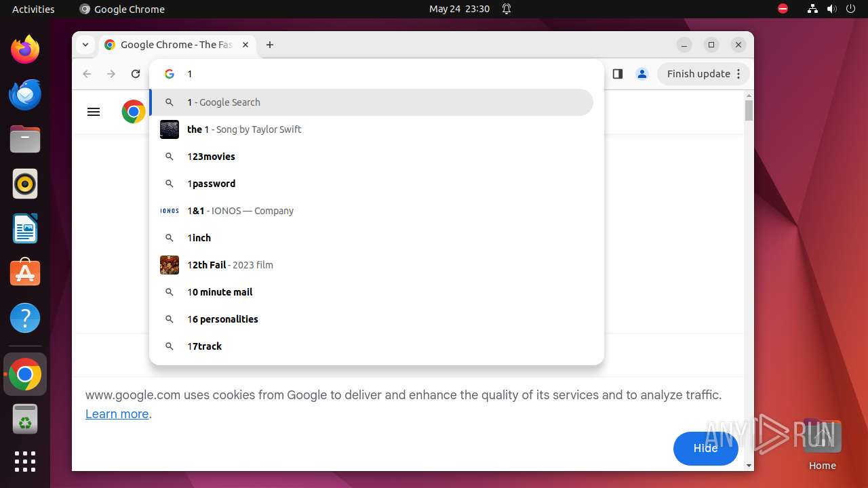Go forward to the next page
Viewport: 868px width, 488px height.
tap(111, 74)
